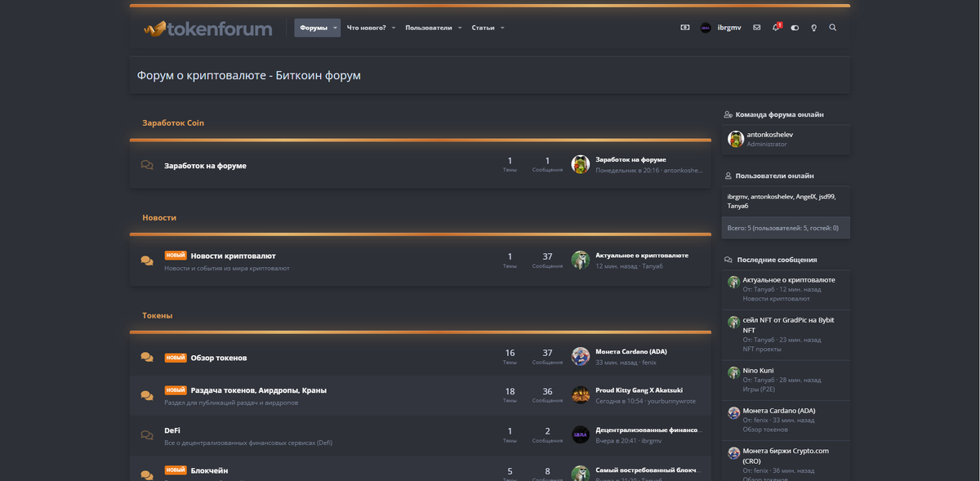Click chat icon beside Раздача токенов, Аирдропы, Краны
Screen dimensions: 980x481
coord(147,395)
